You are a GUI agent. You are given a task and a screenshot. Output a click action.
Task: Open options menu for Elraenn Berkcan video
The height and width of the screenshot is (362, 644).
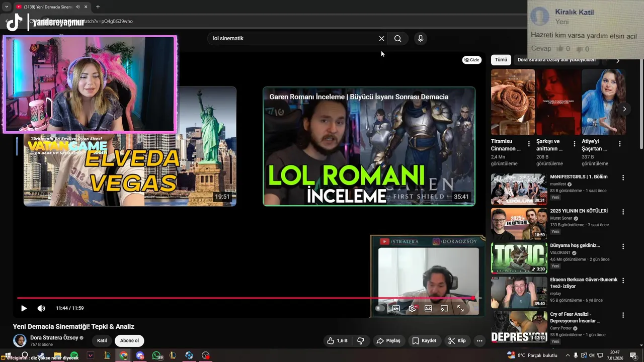pyautogui.click(x=623, y=281)
